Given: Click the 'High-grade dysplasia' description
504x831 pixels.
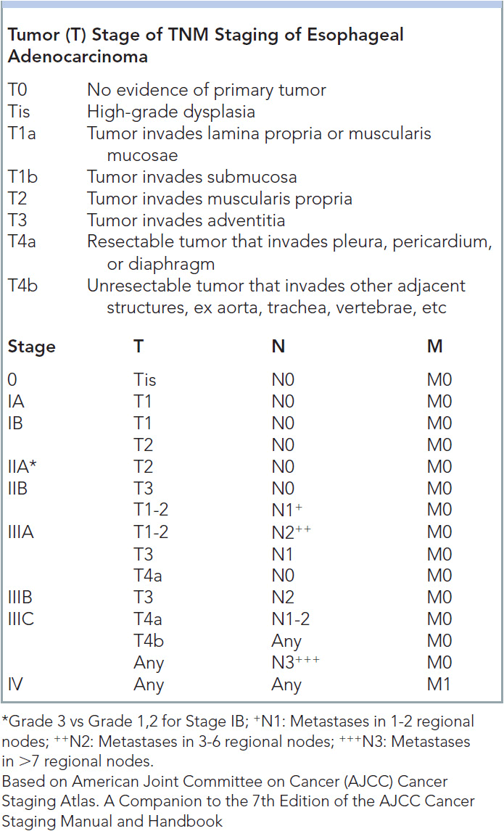Looking at the screenshot, I should [170, 112].
